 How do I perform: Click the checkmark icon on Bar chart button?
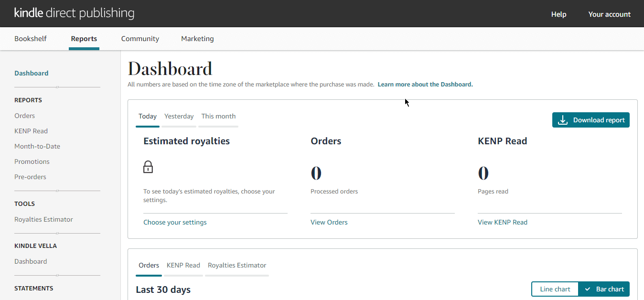(x=586, y=289)
